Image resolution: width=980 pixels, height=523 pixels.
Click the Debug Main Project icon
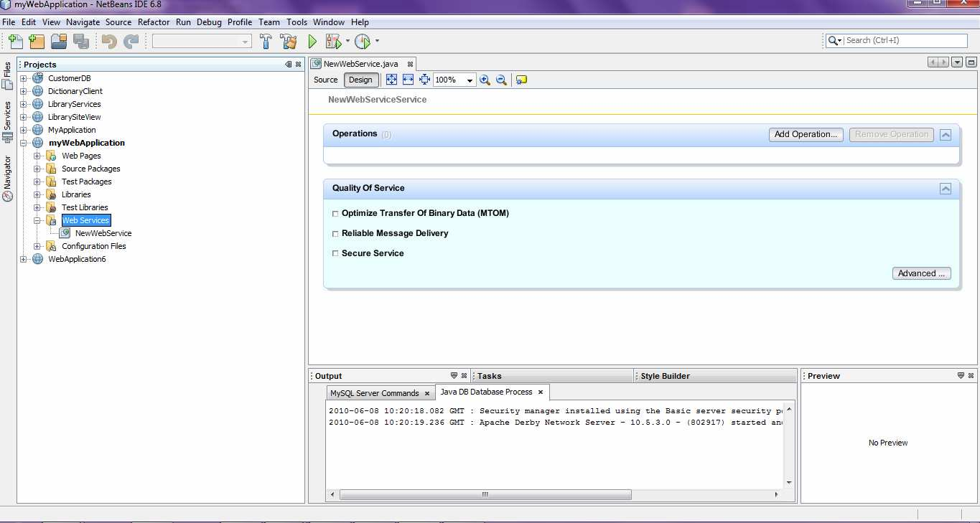click(x=333, y=42)
